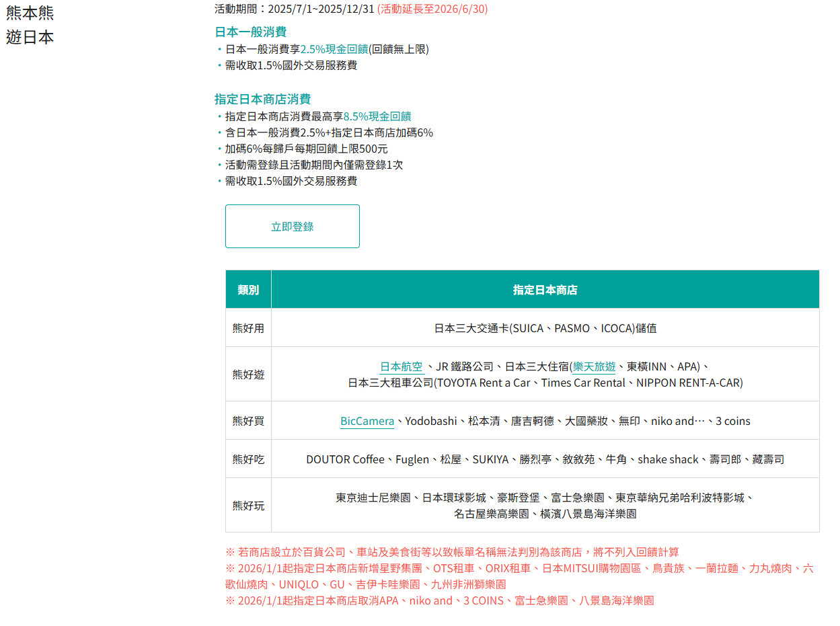
Task: Open the 樂天旅遊 link
Action: click(594, 366)
